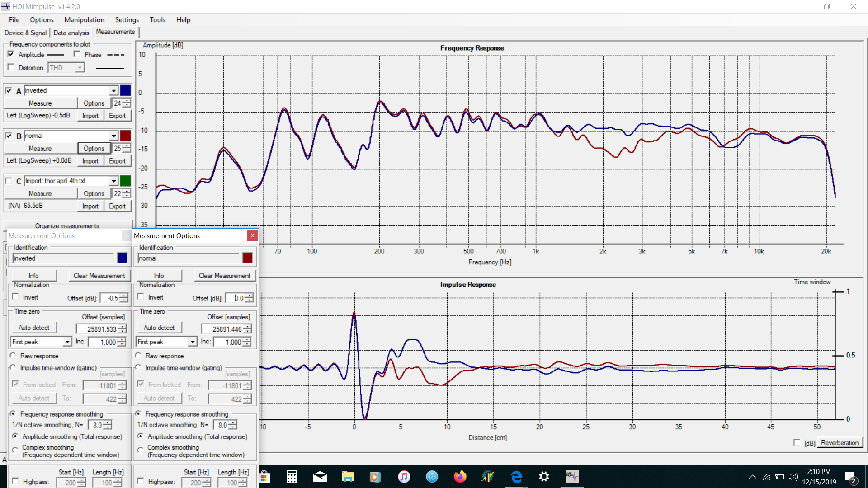This screenshot has width=868, height=488.
Task: Select Complex smoothing in the normal dialog
Action: click(140, 450)
